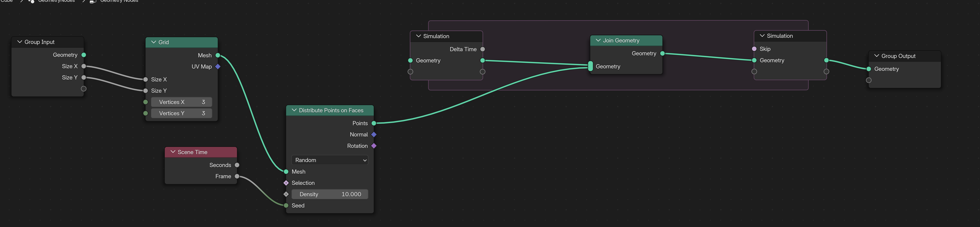The width and height of the screenshot is (980, 227).
Task: Click Distribute Points output socket
Action: coord(374,123)
